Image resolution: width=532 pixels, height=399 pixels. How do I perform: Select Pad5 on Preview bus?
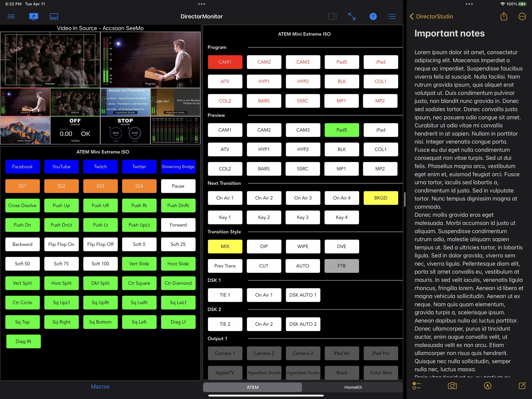342,130
